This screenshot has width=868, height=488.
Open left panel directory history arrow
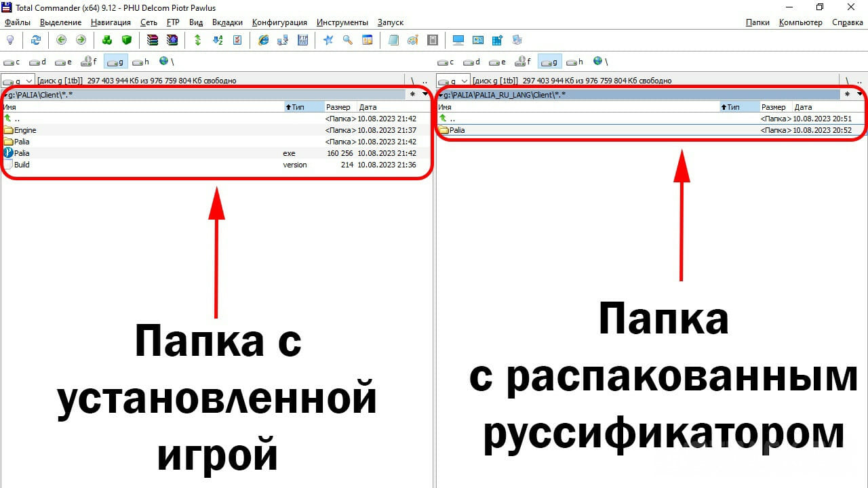pyautogui.click(x=425, y=94)
